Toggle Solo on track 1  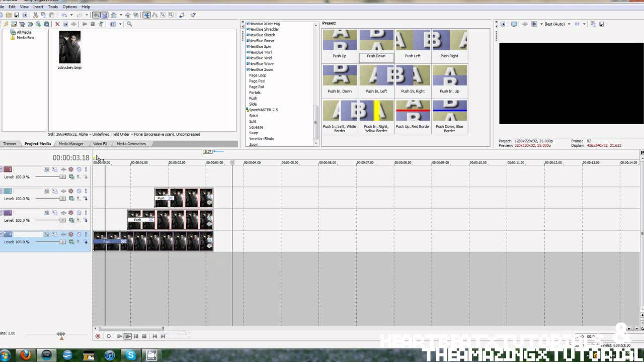tap(86, 169)
